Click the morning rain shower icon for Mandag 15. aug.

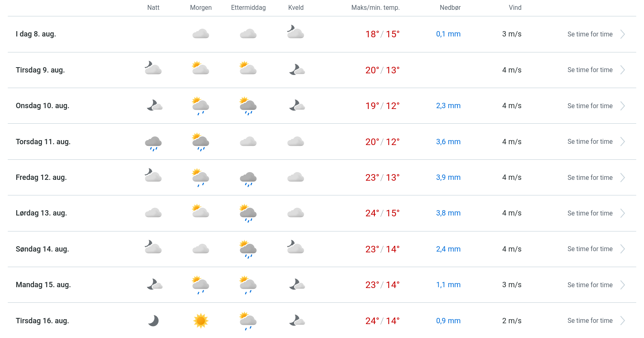200,285
